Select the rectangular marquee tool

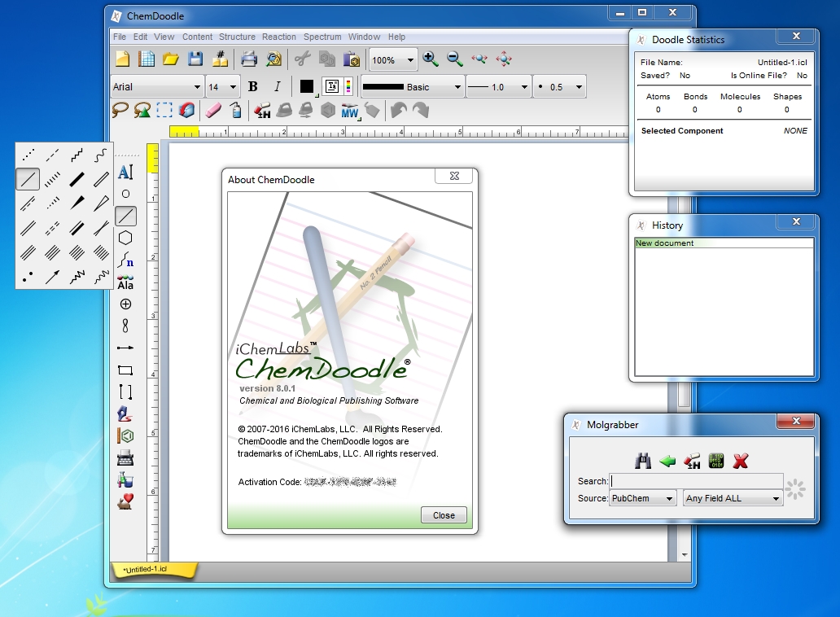164,111
